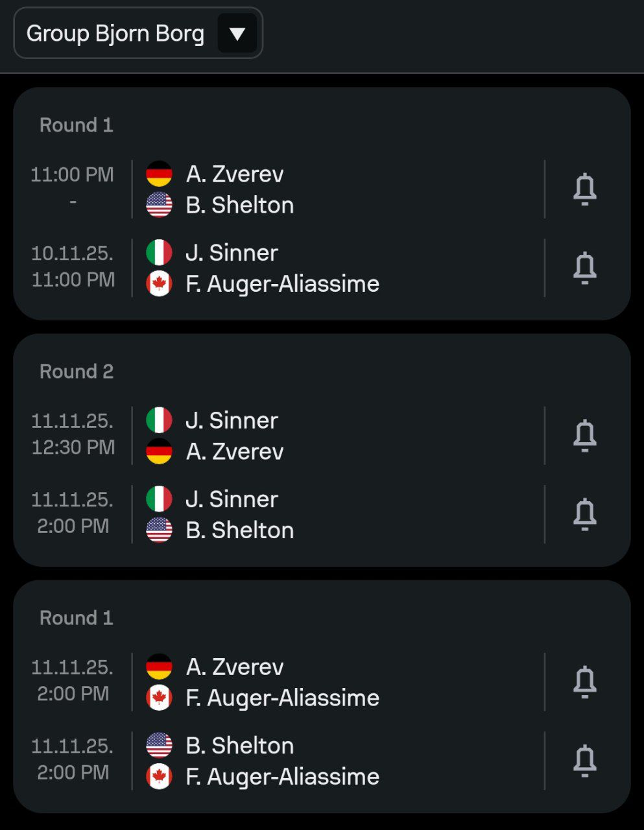Click US flag next to B. Shelton in first match

(x=159, y=205)
